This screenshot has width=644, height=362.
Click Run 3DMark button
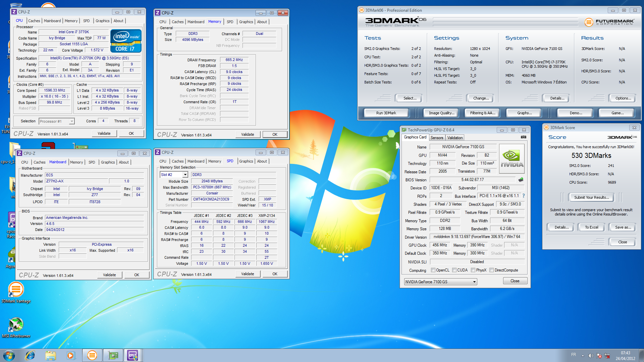tap(386, 113)
